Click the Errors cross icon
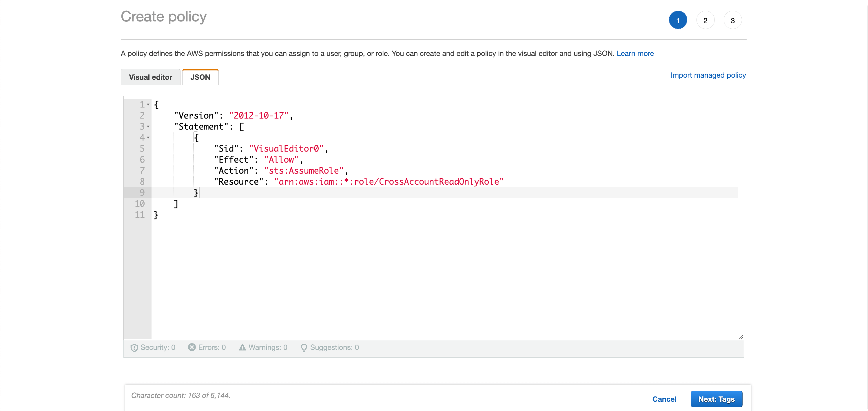 click(x=192, y=347)
